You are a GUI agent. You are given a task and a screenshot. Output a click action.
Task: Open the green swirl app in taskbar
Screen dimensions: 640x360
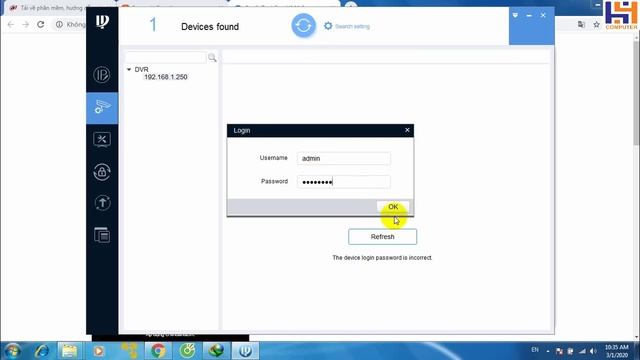coord(187,351)
